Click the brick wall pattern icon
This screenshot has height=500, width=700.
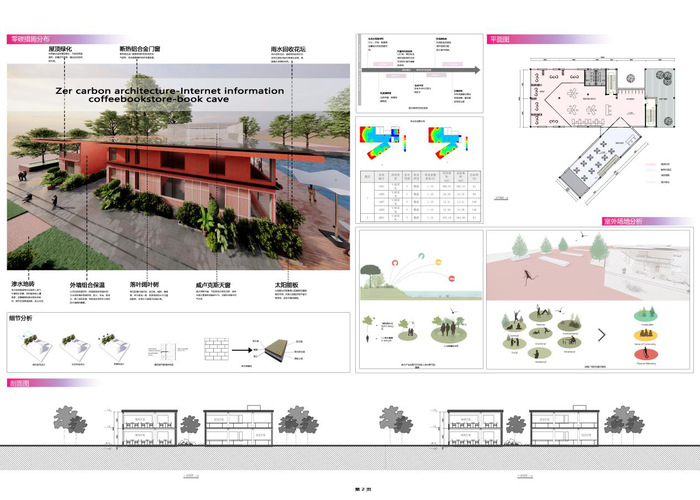(x=218, y=351)
